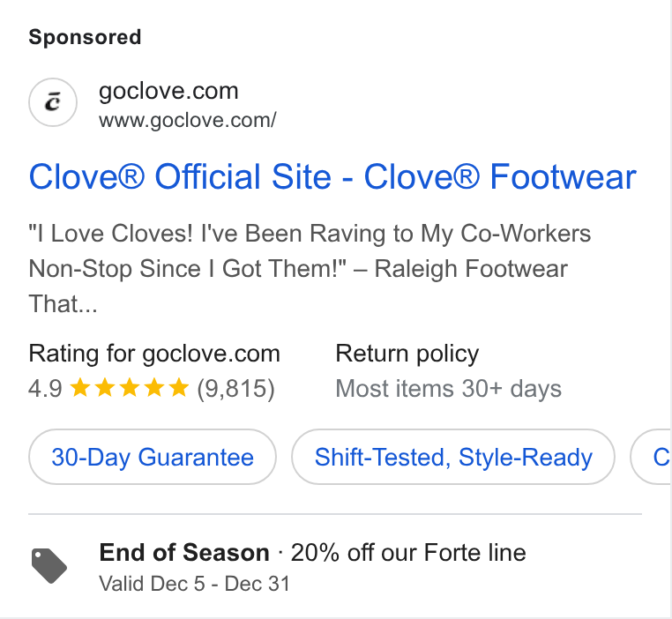Click the Sponsored label
Image resolution: width=672 pixels, height=619 pixels.
(85, 37)
